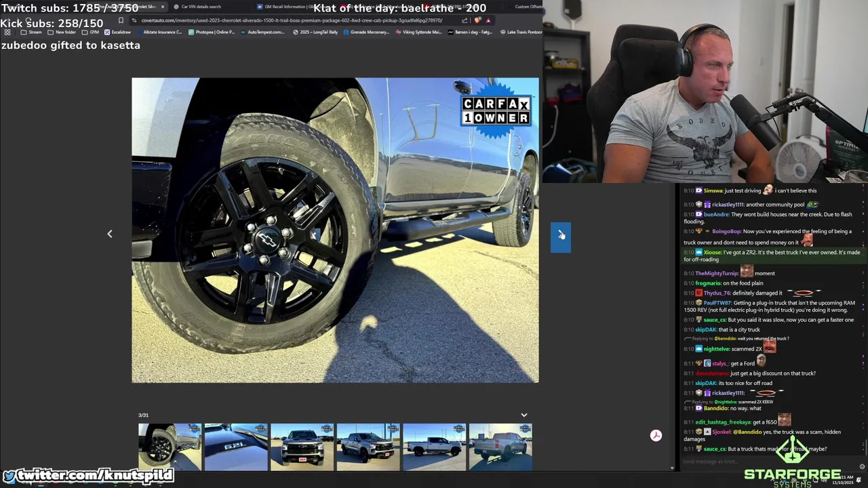Open the chat emoji picker icon
Screen dimensions: 868x488
coord(862,466)
